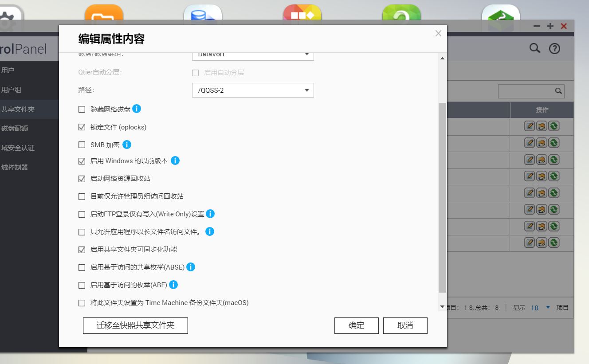589x364 pixels.
Task: Open the Control Panel help icon
Action: [x=554, y=48]
